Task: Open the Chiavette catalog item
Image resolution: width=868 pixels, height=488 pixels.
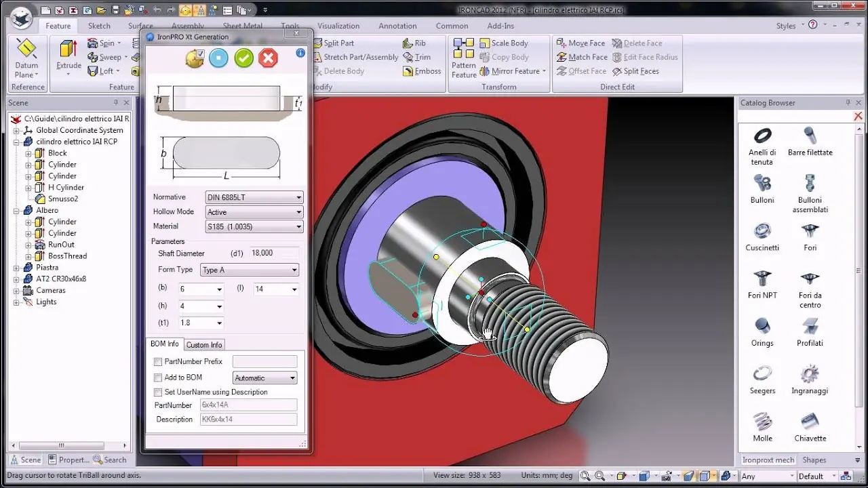Action: point(810,427)
